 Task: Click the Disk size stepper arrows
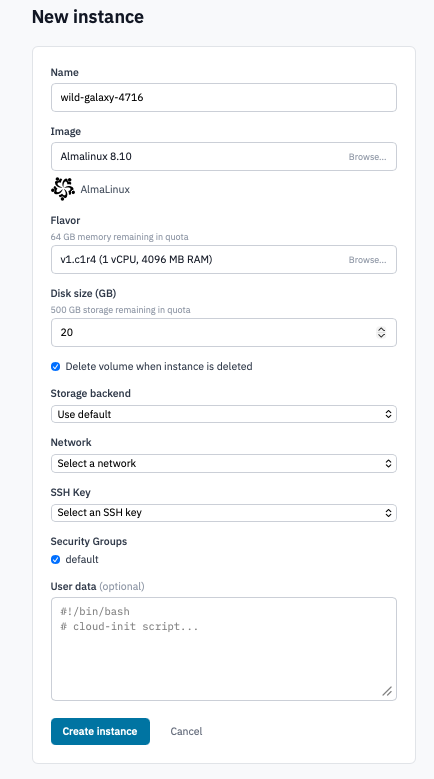381,332
